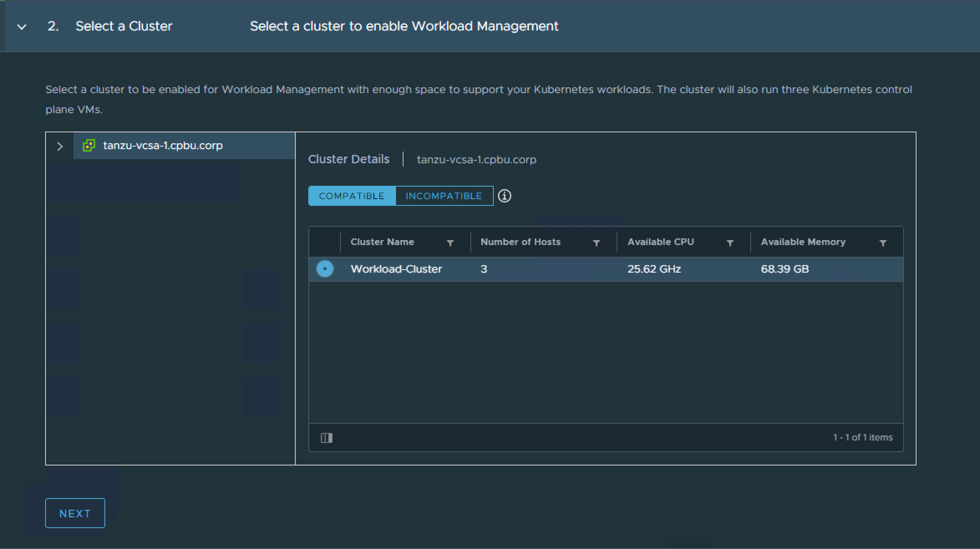Click the Available CPU column header
Viewport: 980px width, 549px height.
click(x=660, y=242)
